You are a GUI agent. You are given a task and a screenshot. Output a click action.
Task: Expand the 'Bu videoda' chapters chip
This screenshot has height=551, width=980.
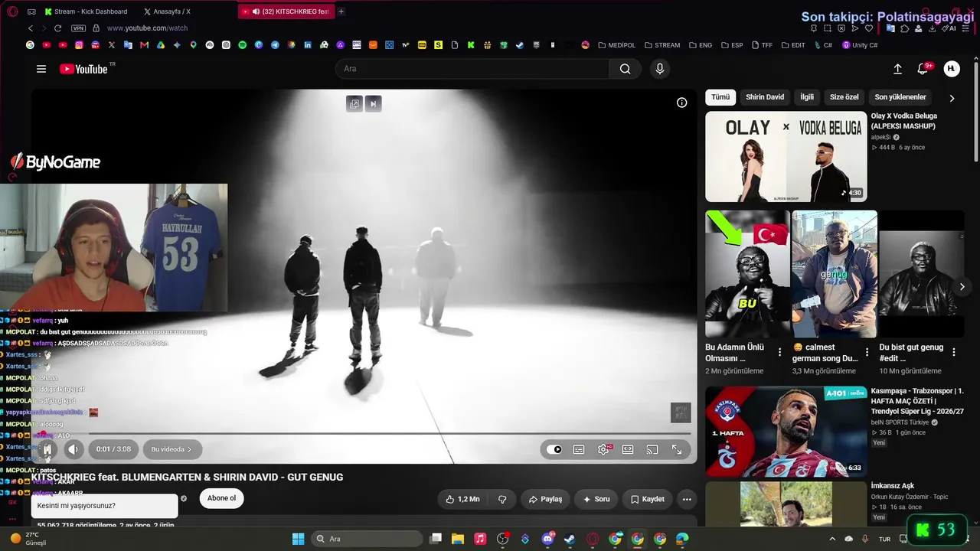(171, 449)
